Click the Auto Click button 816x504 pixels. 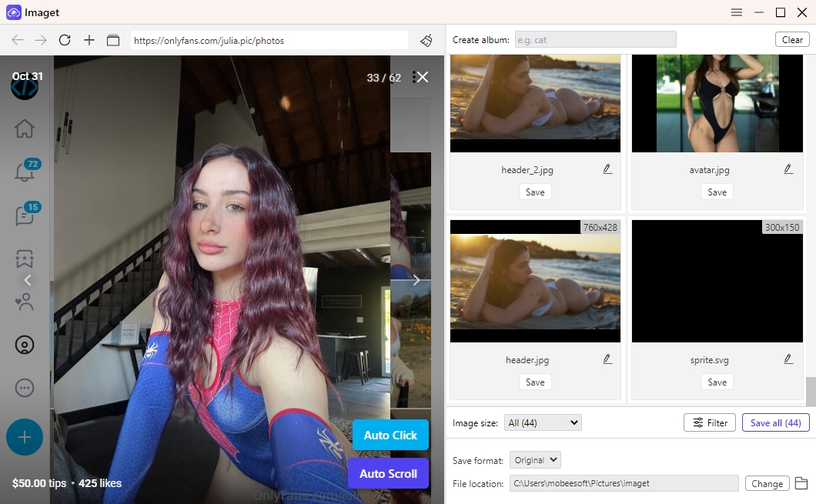coord(390,435)
